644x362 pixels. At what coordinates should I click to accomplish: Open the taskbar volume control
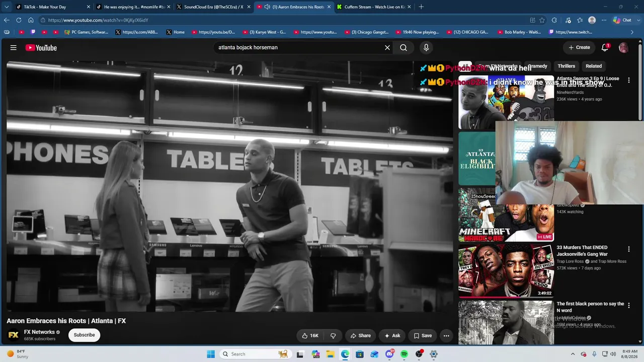[x=613, y=354]
